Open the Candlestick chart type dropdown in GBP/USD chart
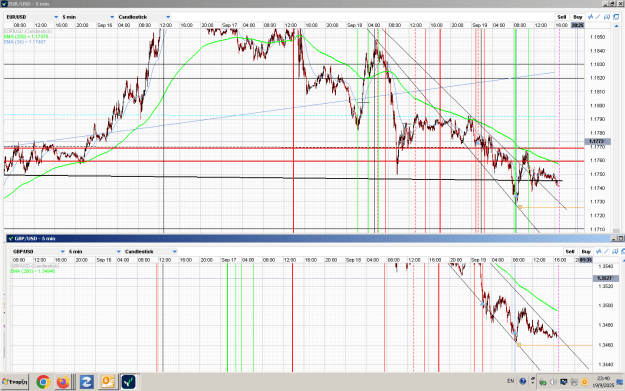This screenshot has height=391, width=625. coord(151,252)
